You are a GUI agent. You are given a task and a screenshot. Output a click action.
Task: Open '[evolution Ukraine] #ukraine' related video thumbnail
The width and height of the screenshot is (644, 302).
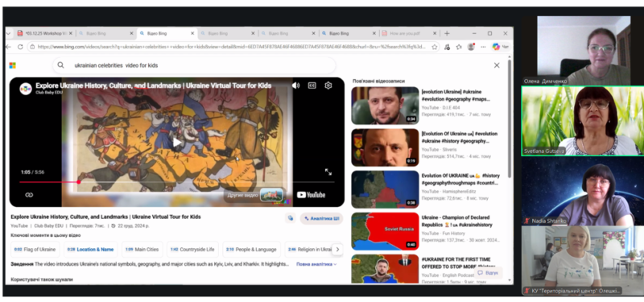coord(386,105)
